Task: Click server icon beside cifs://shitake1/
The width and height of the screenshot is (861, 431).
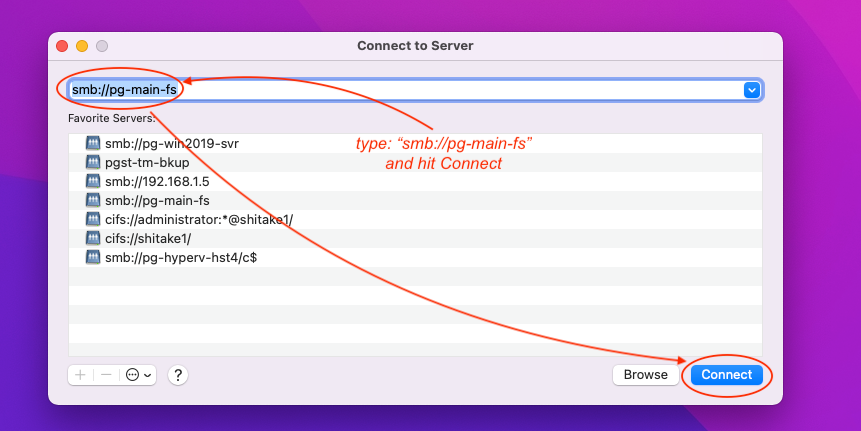Action: click(x=93, y=238)
